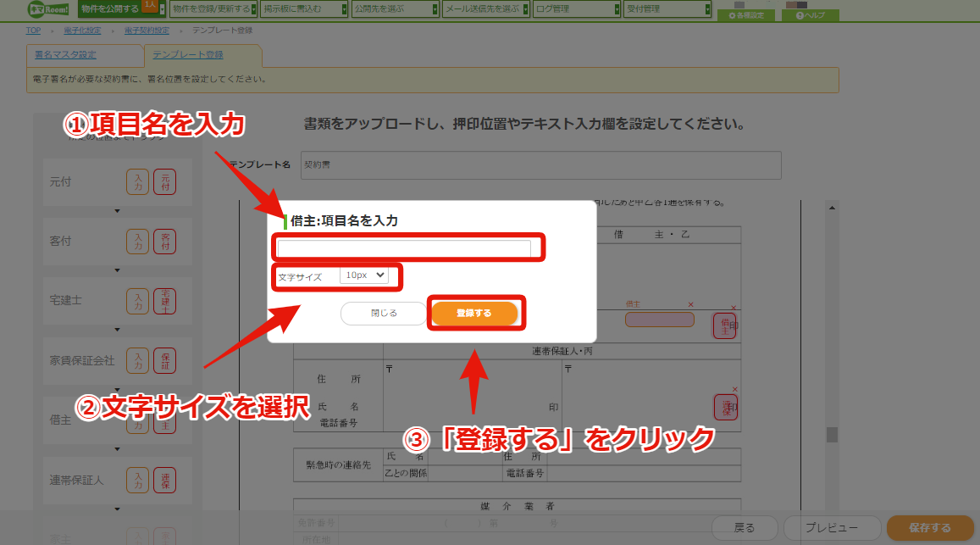This screenshot has height=545, width=980.
Task: Expand the 掲示板に書込む menu arrow
Action: [x=345, y=9]
